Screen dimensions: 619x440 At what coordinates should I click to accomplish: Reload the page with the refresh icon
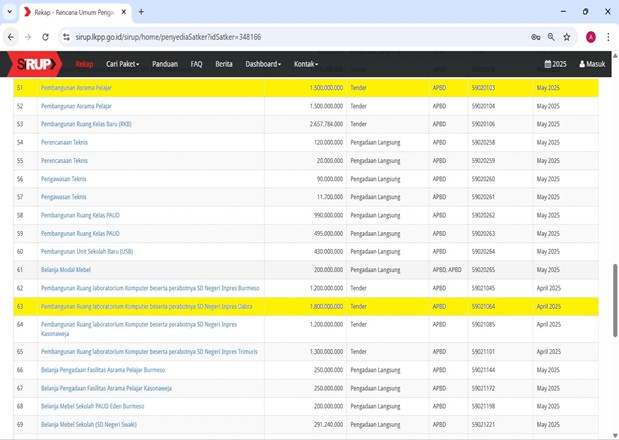tap(45, 37)
